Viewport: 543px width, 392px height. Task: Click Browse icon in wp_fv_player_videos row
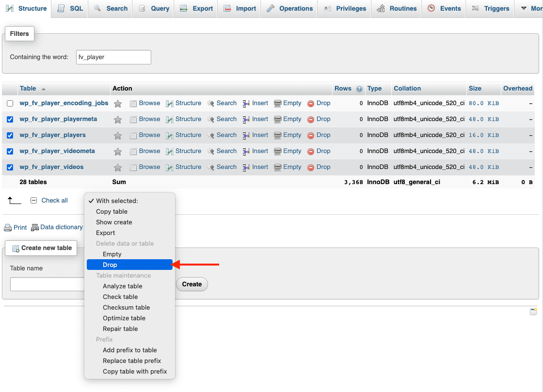click(x=133, y=168)
